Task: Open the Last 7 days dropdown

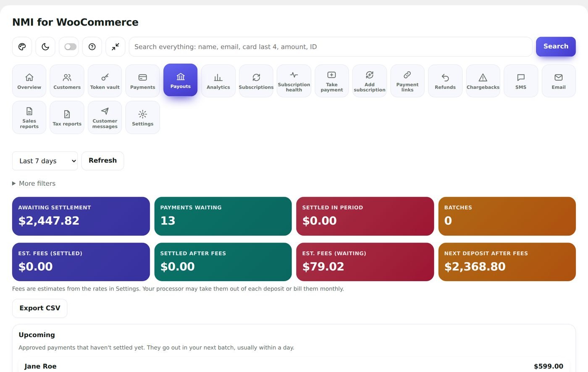Action: (x=45, y=161)
